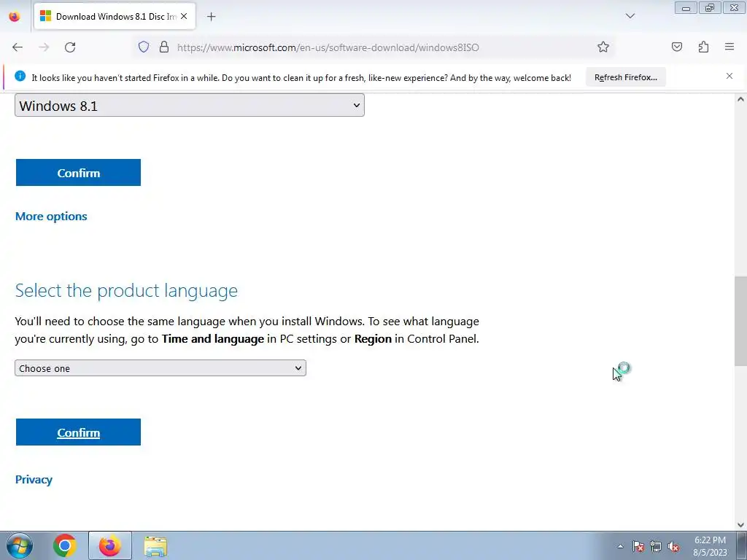Click the Select the product language heading
Screen dimensions: 747x560
126,290
